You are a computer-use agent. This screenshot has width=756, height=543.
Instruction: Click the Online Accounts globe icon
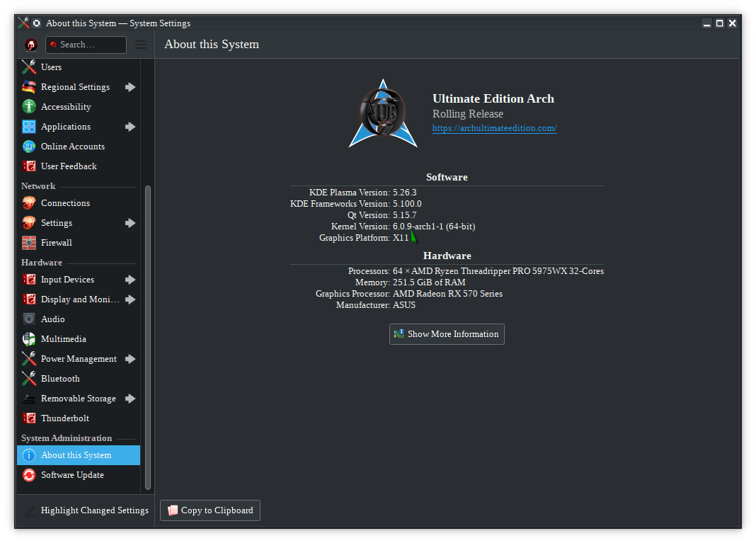(x=29, y=146)
